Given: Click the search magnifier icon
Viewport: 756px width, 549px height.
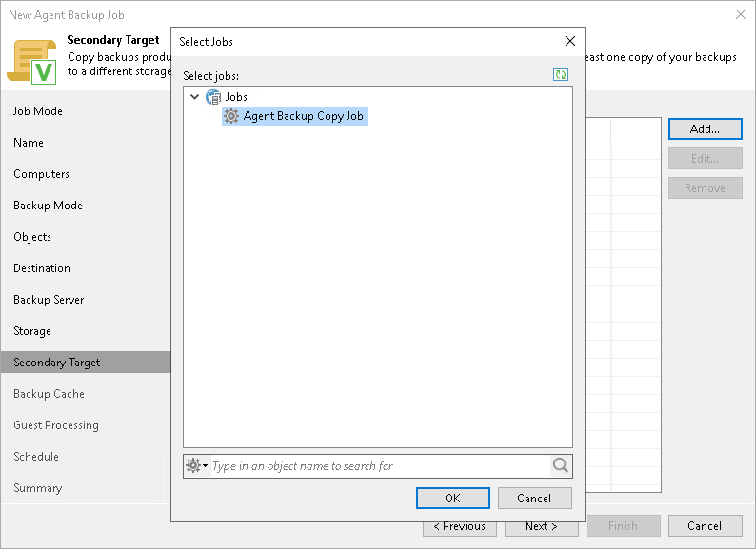Looking at the screenshot, I should [560, 465].
